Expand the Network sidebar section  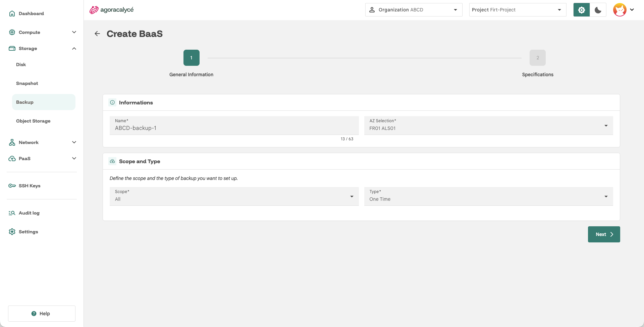[x=43, y=142]
